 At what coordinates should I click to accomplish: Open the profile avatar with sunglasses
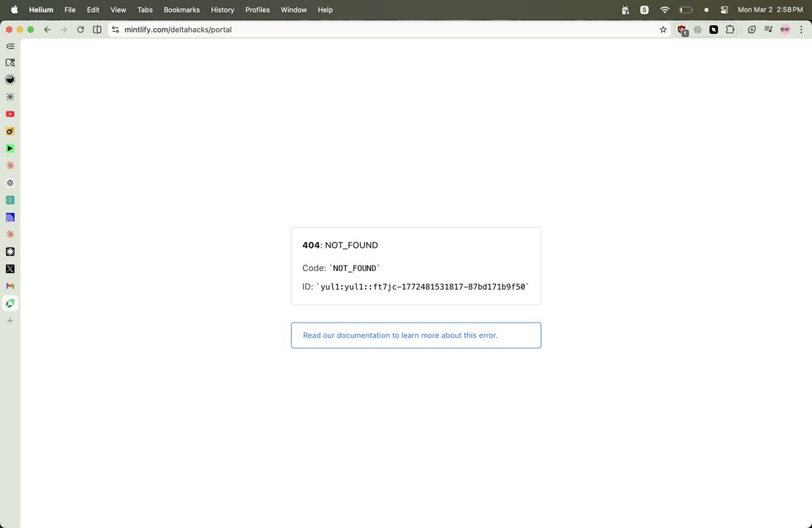click(785, 30)
